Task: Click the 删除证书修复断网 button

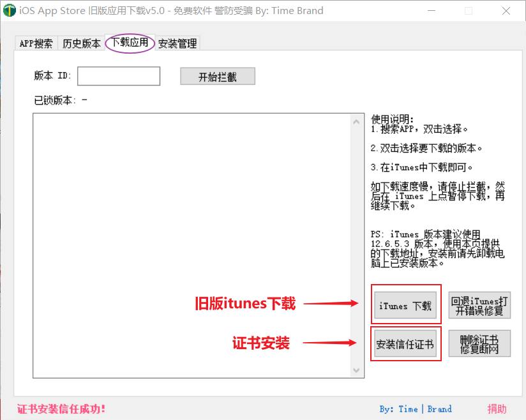Action: point(479,344)
